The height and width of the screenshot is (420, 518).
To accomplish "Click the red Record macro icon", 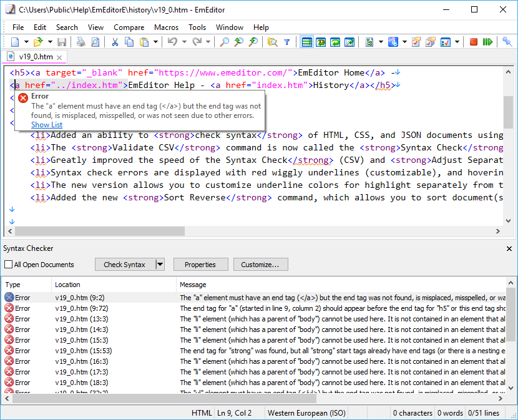I will click(x=474, y=42).
